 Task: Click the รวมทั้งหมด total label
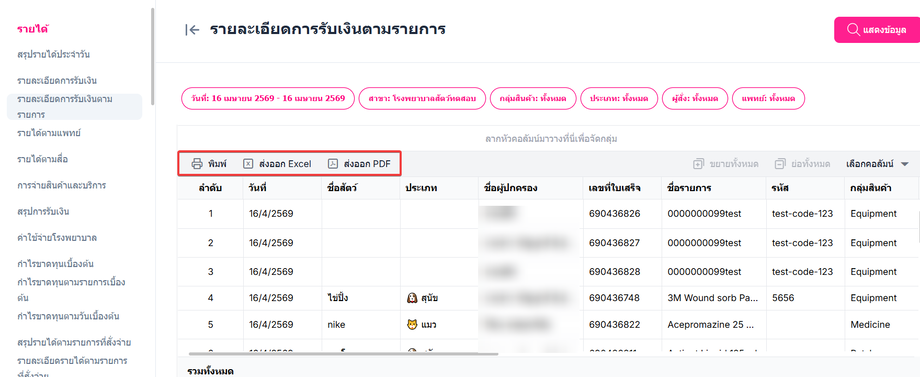pos(211,371)
